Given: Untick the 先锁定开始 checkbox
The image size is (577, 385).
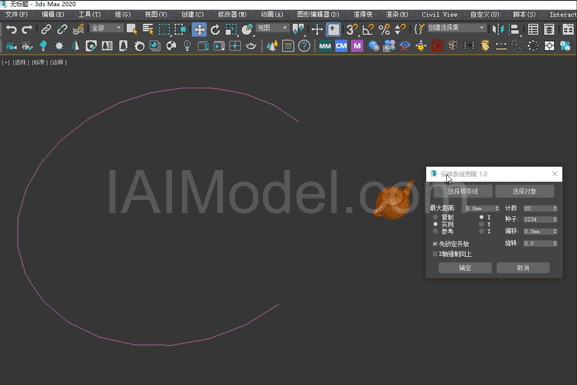Looking at the screenshot, I should point(435,244).
